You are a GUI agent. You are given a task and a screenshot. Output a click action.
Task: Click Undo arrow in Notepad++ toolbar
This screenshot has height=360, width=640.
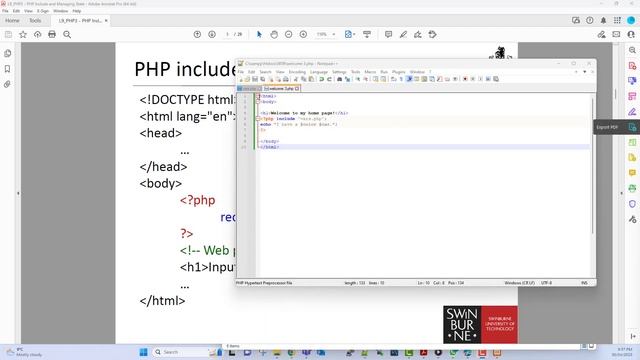coord(322,79)
